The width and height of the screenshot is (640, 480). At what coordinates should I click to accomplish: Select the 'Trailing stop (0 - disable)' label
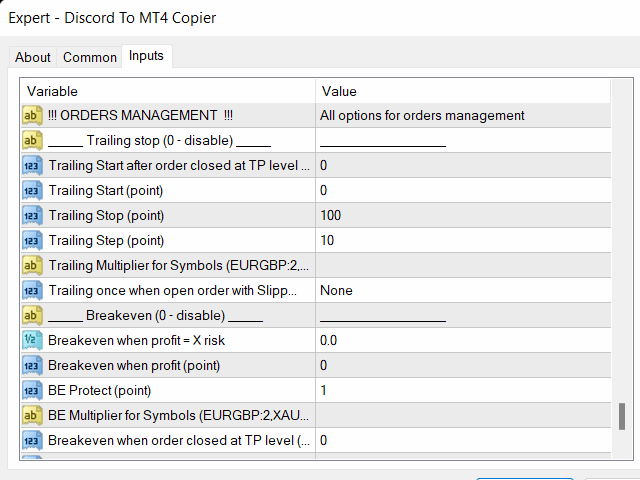(160, 141)
